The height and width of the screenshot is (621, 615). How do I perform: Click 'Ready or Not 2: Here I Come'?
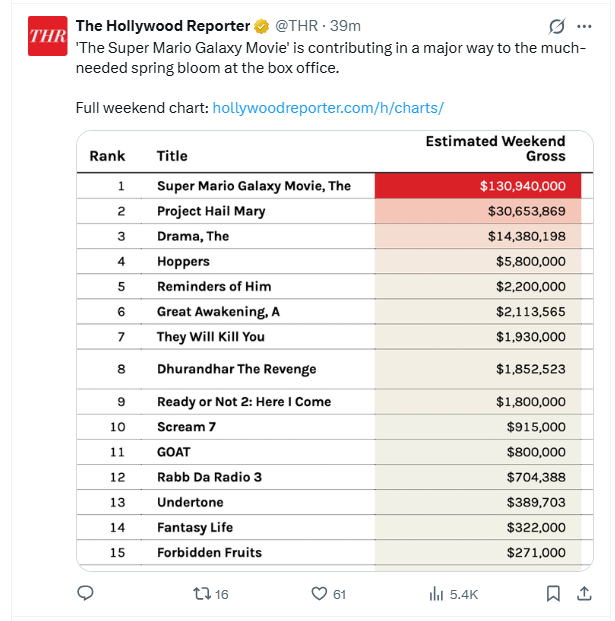(244, 402)
